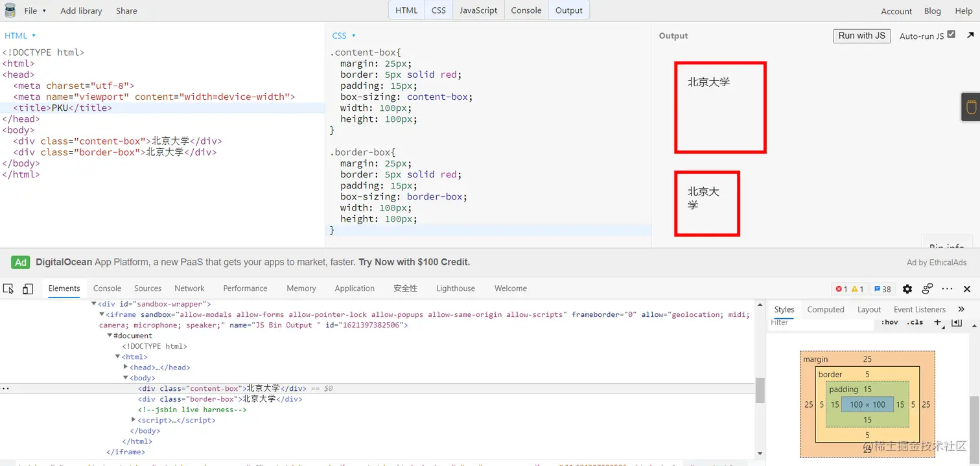The height and width of the screenshot is (466, 980).
Task: Switch to the DevTools Console tab
Action: [x=107, y=288]
